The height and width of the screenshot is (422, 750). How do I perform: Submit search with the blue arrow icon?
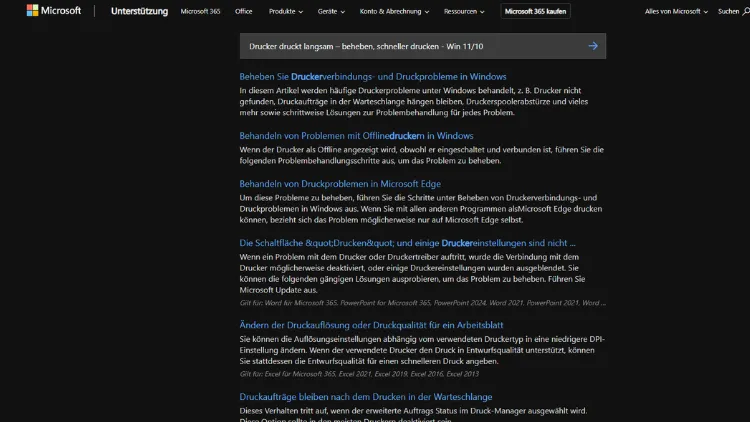point(593,46)
